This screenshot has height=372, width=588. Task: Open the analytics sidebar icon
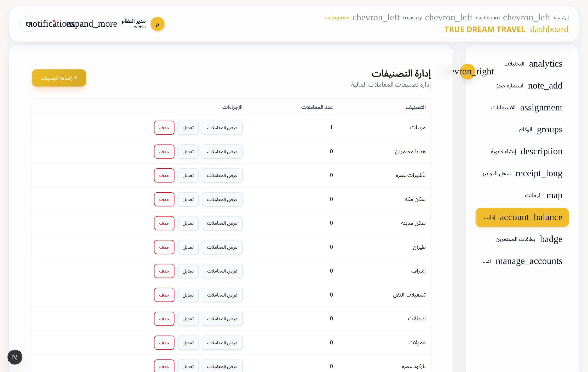pyautogui.click(x=545, y=64)
